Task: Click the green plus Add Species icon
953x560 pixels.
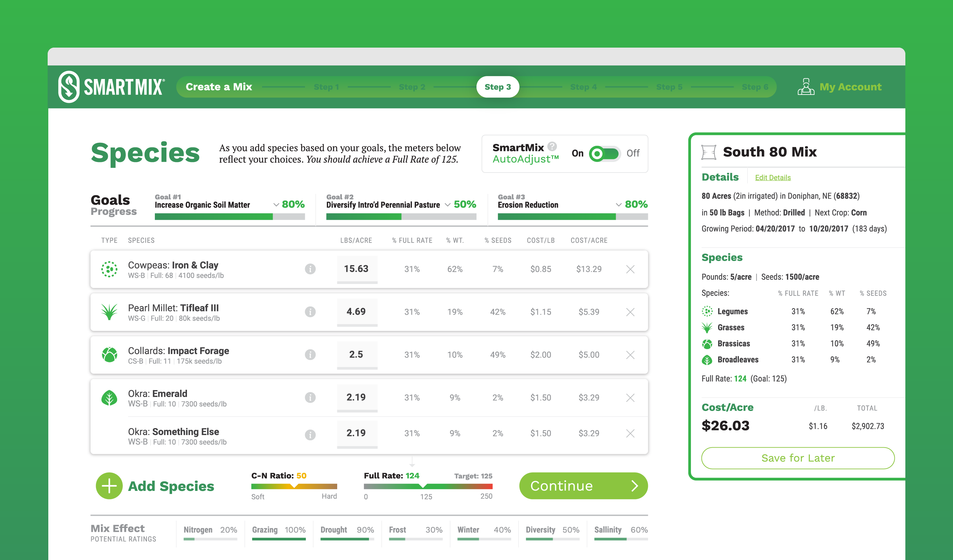Action: 109,486
